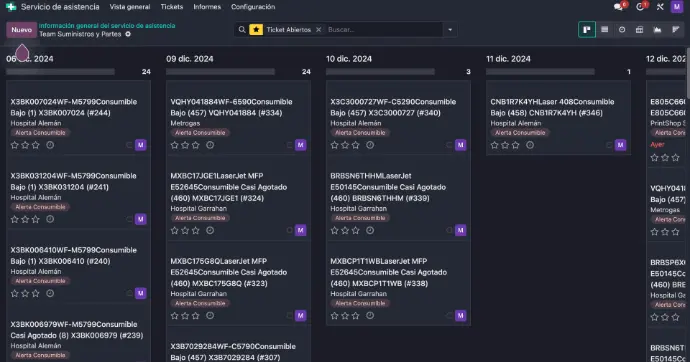Screen dimensions: 690x362
Task: Open the debug tools wrench icon
Action: [660, 7]
